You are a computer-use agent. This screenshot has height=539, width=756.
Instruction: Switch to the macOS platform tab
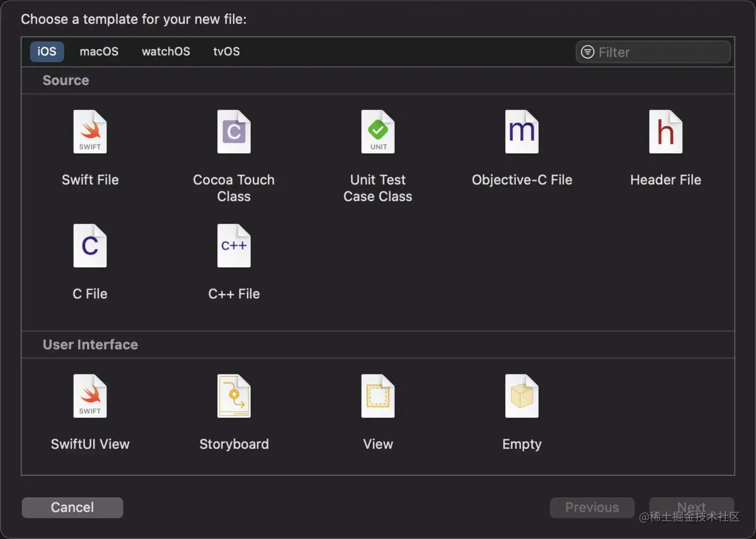tap(99, 52)
